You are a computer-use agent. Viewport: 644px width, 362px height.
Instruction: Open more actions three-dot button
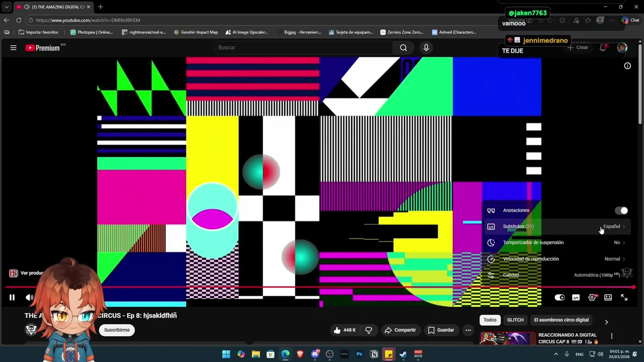(x=468, y=330)
